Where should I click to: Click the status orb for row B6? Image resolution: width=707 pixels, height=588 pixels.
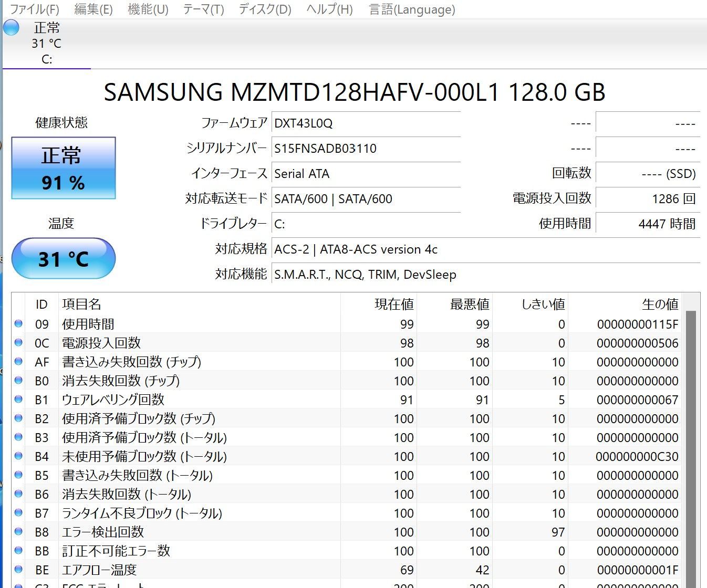point(18,493)
